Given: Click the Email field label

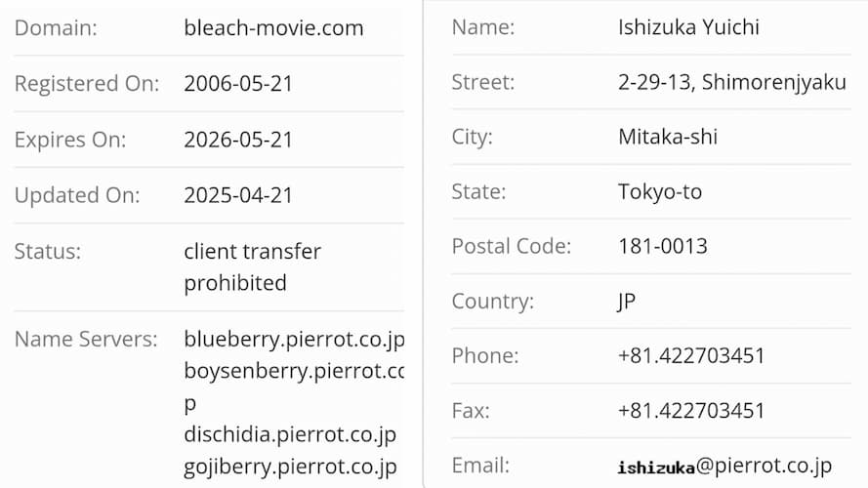Looking at the screenshot, I should [480, 466].
